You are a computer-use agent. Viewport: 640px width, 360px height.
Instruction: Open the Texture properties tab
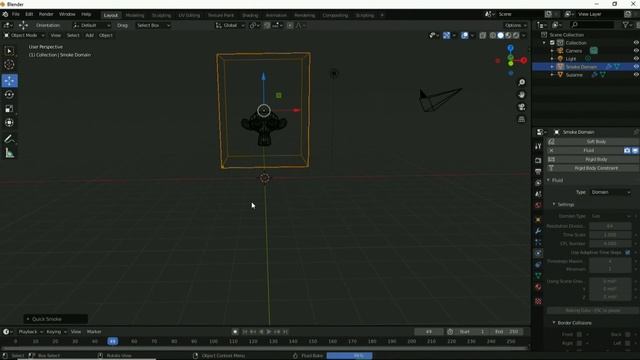(x=538, y=301)
